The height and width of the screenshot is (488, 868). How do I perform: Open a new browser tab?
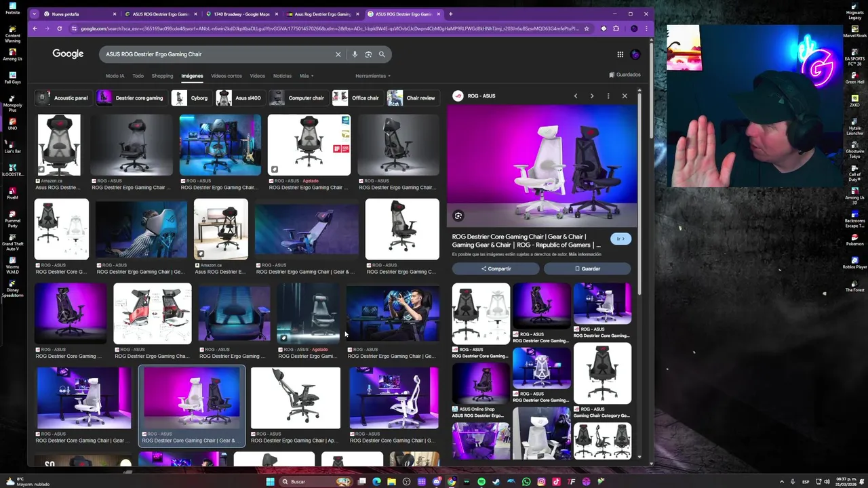[451, 14]
